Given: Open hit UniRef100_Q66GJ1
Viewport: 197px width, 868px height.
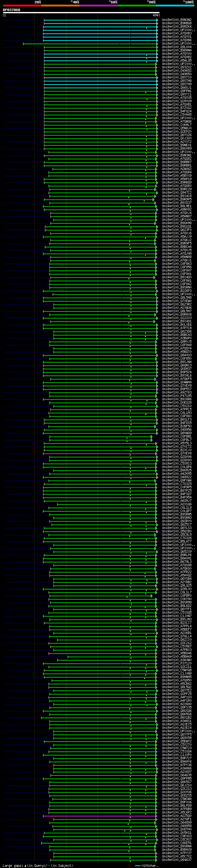Looking at the screenshot, I should point(177,88).
